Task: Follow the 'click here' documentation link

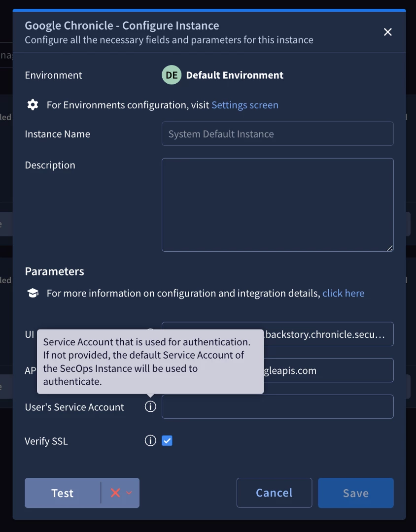Action: pyautogui.click(x=344, y=293)
